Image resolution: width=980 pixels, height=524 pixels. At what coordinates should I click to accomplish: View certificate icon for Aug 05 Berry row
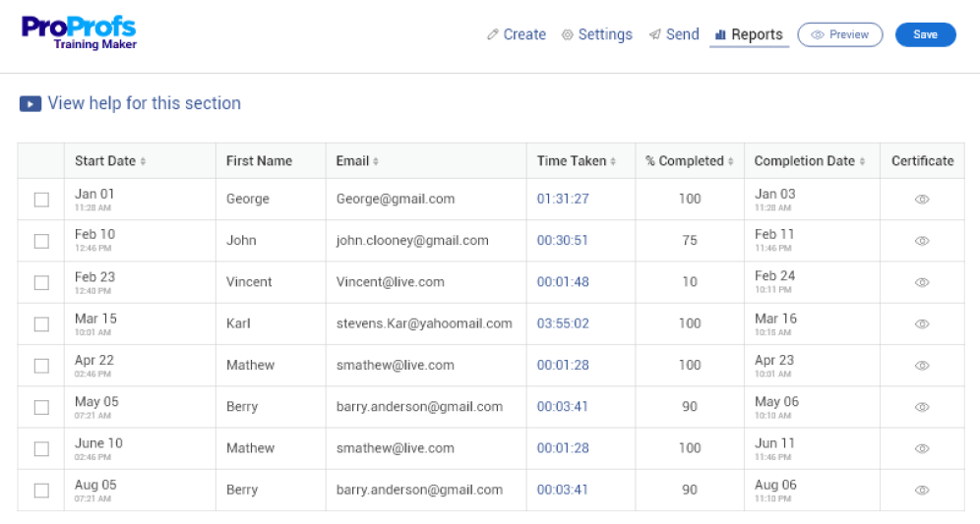[x=922, y=490]
